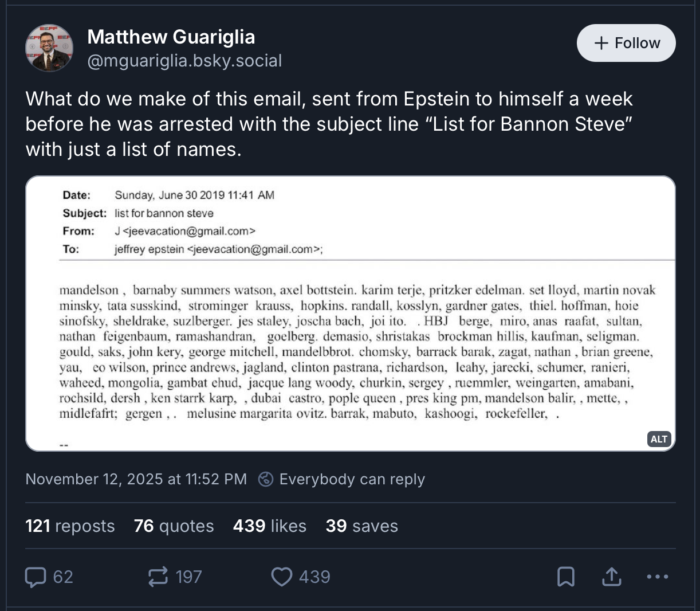Like the post with heart icon

pyautogui.click(x=281, y=577)
